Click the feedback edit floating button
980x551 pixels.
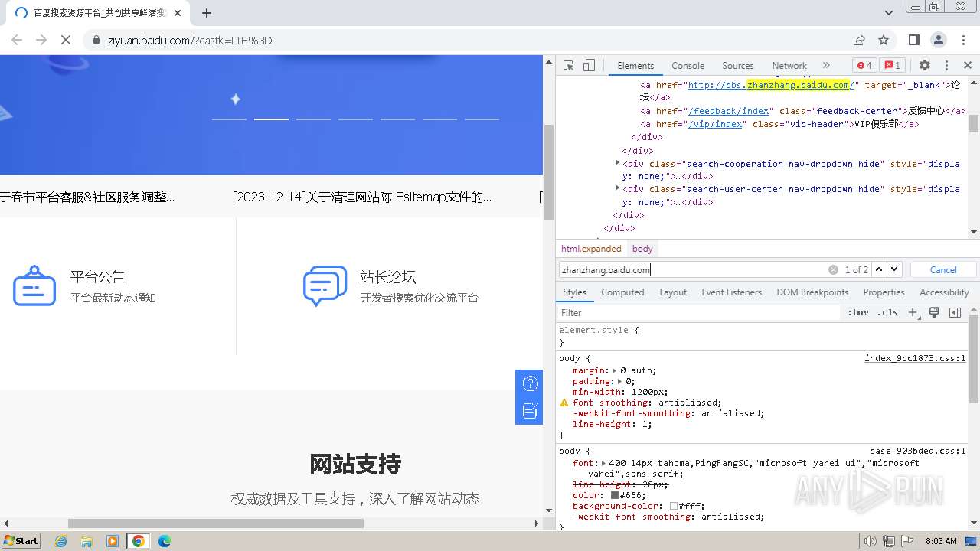click(530, 411)
